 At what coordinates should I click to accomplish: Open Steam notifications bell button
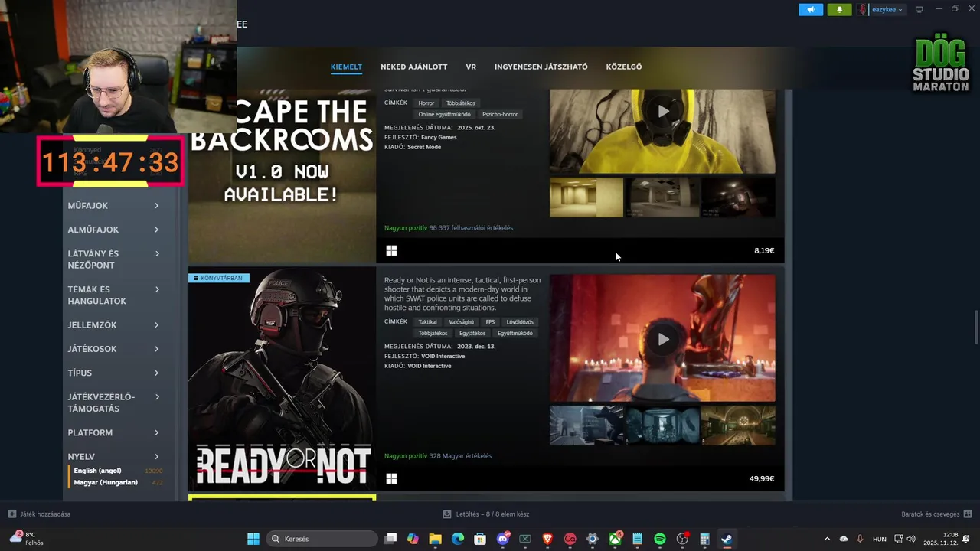[839, 9]
